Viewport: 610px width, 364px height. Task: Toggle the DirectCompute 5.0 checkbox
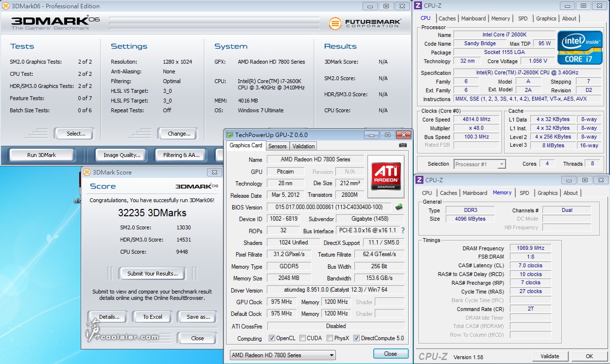tap(356, 338)
